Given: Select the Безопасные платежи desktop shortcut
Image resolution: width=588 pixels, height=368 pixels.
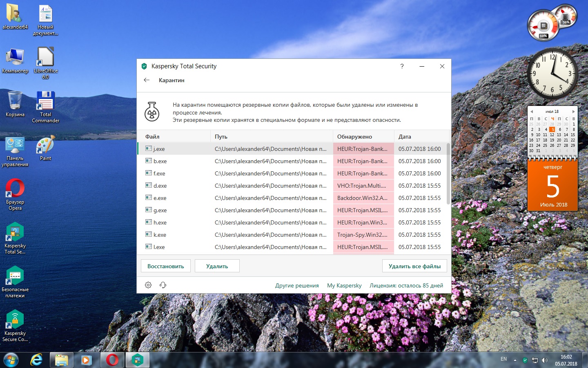Looking at the screenshot, I should tap(15, 282).
